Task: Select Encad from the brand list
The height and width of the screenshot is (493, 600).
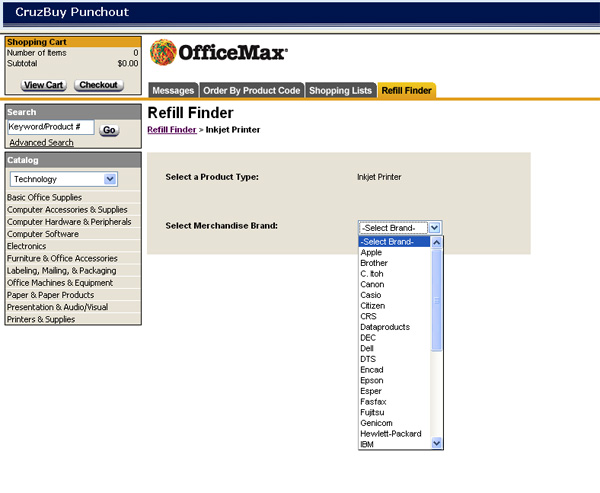Action: click(x=394, y=370)
